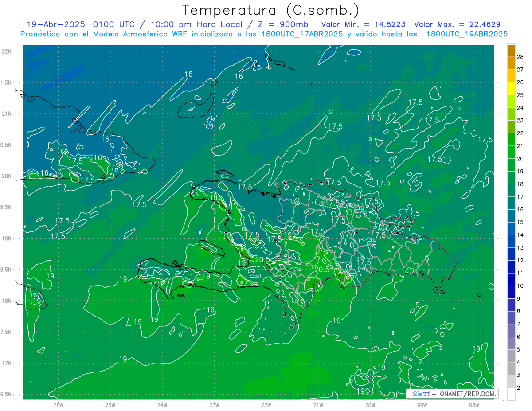Click the olive green swatch between 22 and 23
Screen dimensions: 532x411
click(x=511, y=127)
